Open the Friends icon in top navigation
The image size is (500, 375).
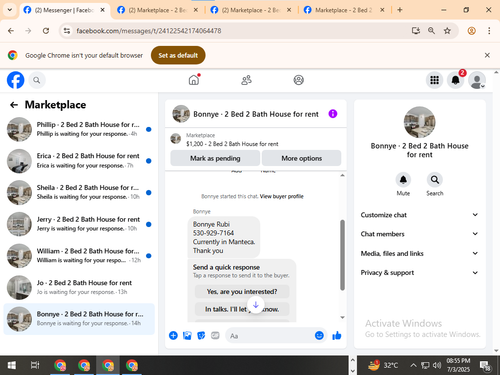click(246, 80)
